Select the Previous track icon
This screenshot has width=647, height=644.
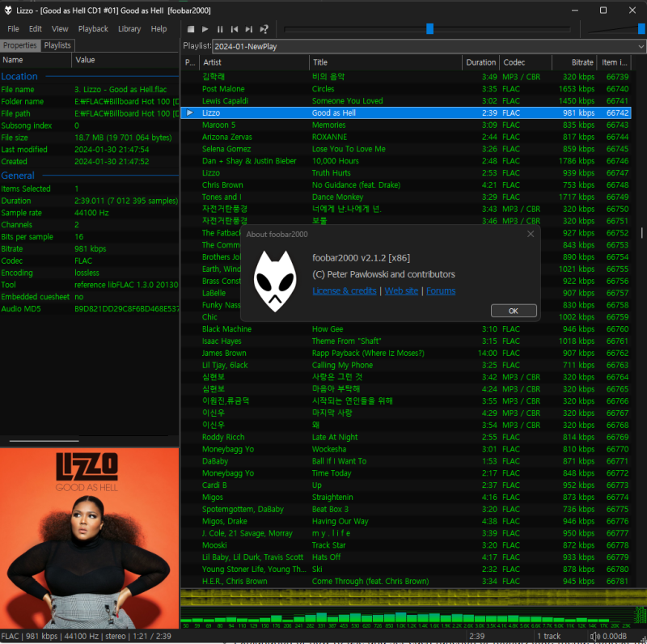pos(235,29)
